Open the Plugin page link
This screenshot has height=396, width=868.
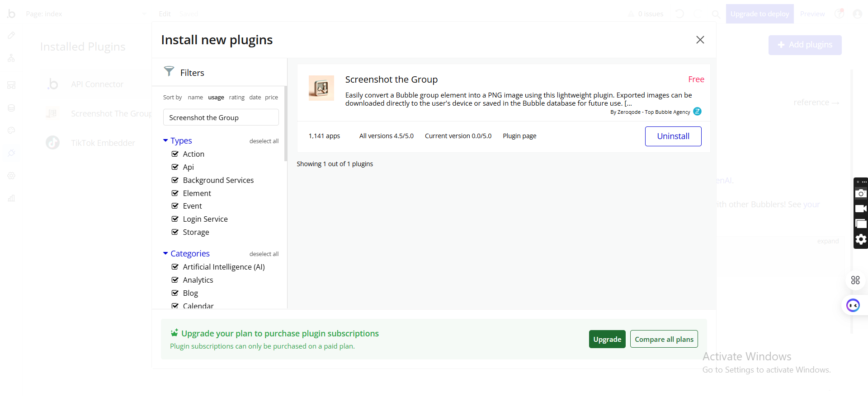(519, 136)
